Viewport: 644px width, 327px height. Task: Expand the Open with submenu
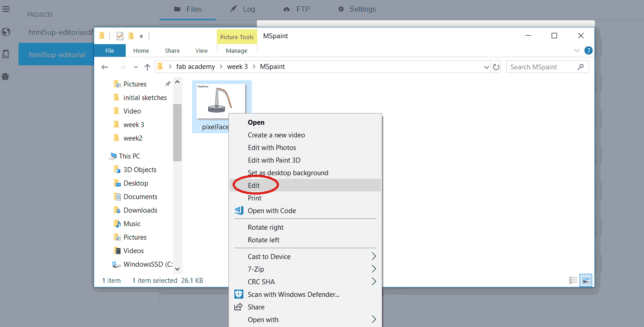(x=374, y=320)
